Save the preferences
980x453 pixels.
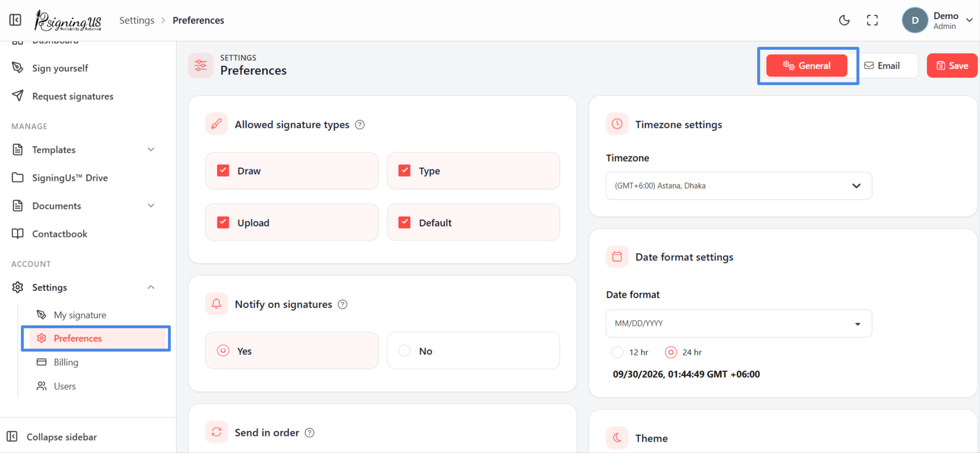coord(952,65)
